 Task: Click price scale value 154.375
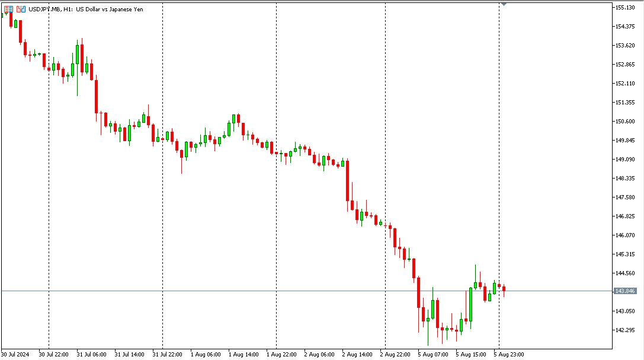(625, 26)
